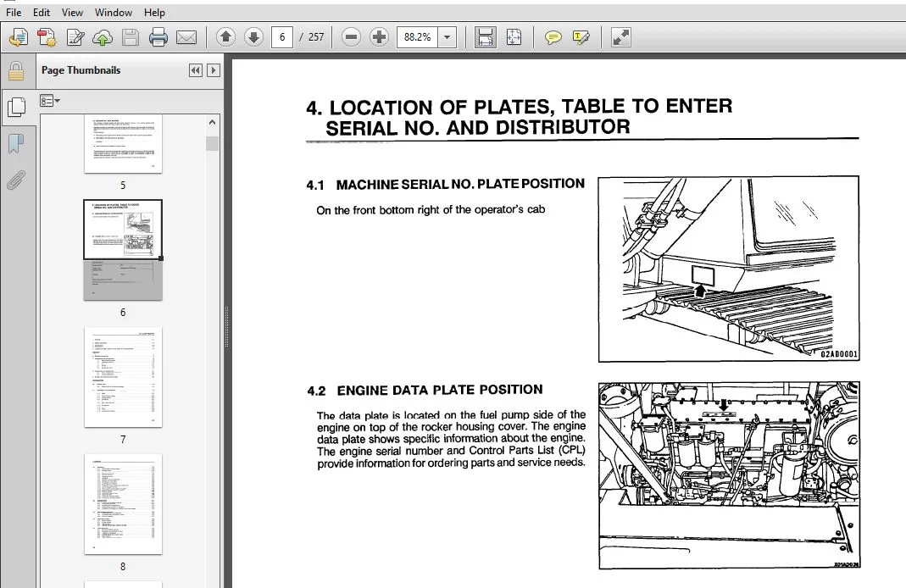
Task: Select page 8 thumbnail
Action: tap(123, 504)
